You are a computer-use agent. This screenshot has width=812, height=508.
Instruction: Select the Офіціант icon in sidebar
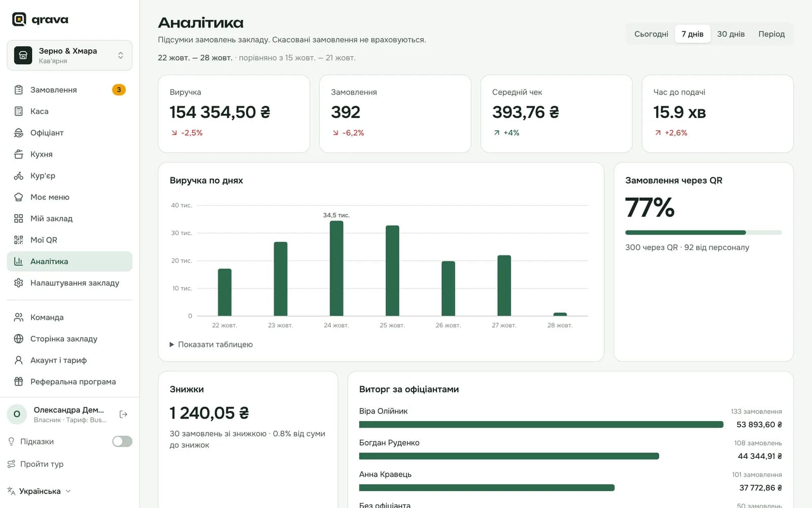tap(19, 133)
